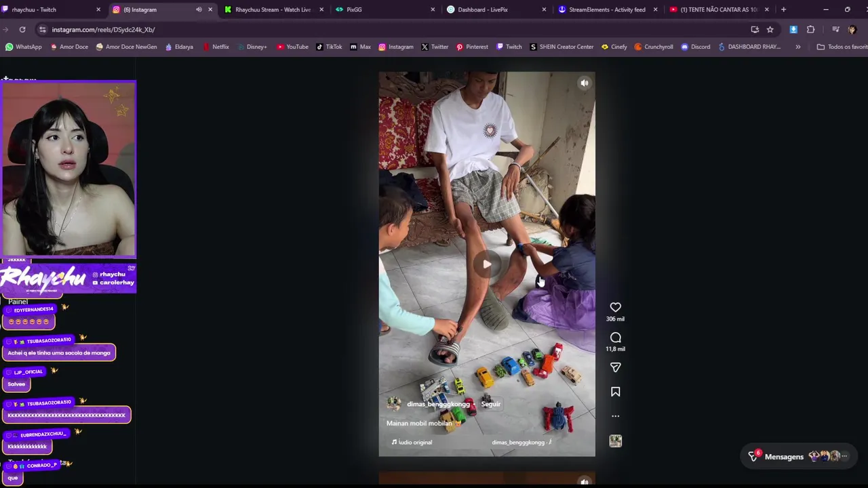Open the Netflix bookmark

click(216, 47)
